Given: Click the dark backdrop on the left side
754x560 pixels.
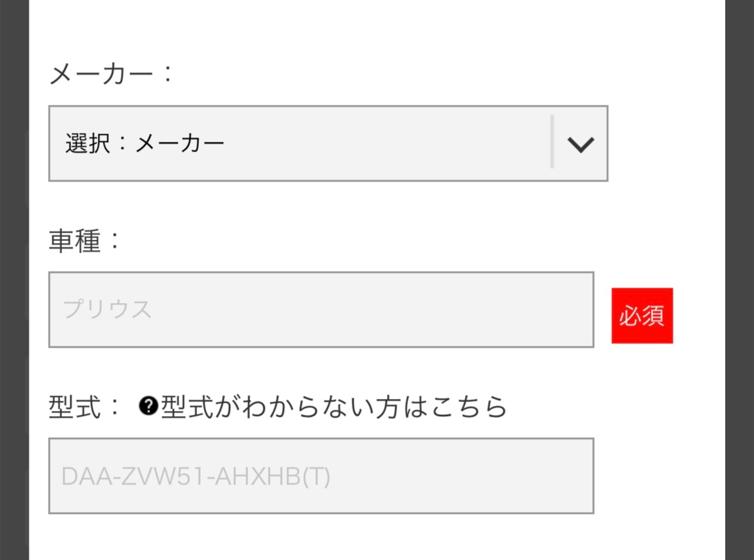Looking at the screenshot, I should point(14,280).
